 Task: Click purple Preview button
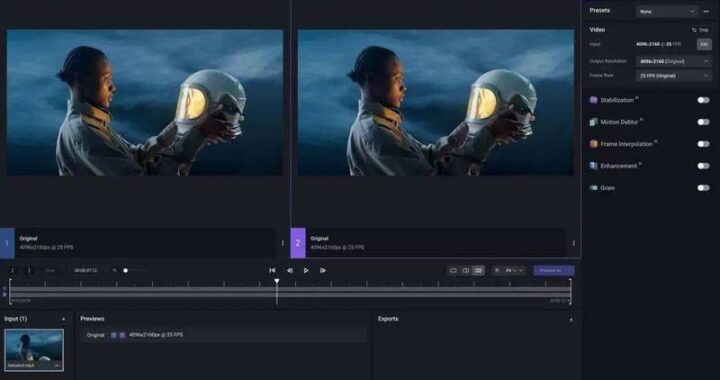click(x=553, y=271)
